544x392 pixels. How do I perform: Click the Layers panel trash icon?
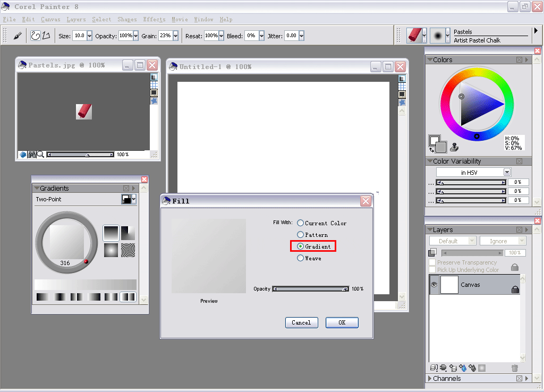(x=514, y=368)
